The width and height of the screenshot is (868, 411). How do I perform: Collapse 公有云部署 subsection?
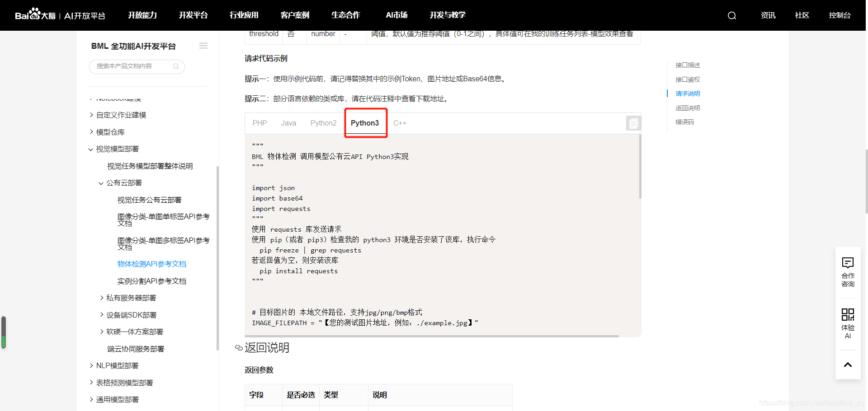124,183
